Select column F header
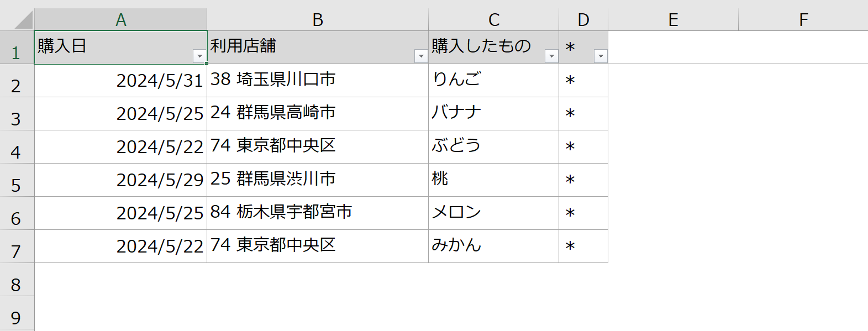 pos(803,20)
